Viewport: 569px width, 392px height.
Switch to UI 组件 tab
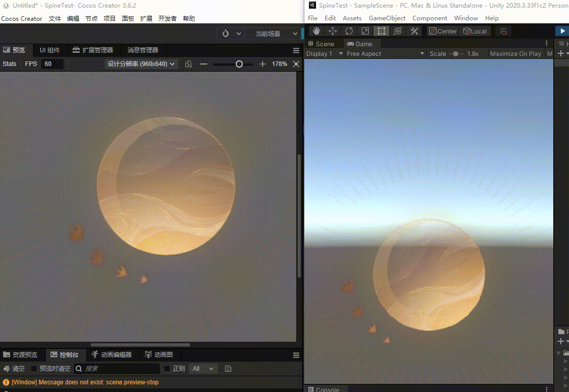coord(50,50)
